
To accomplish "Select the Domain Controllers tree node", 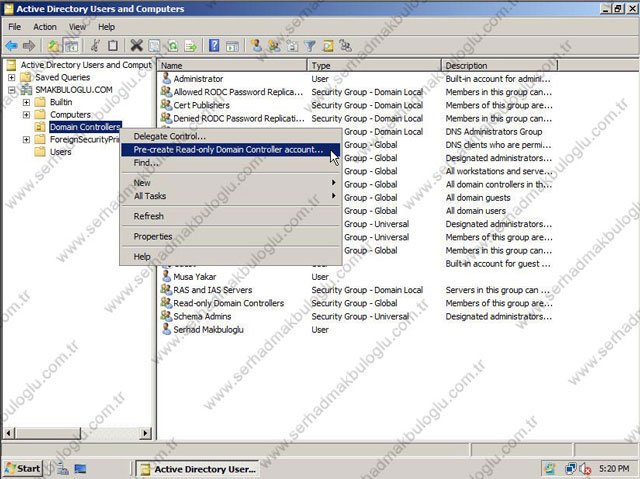I will (x=85, y=127).
